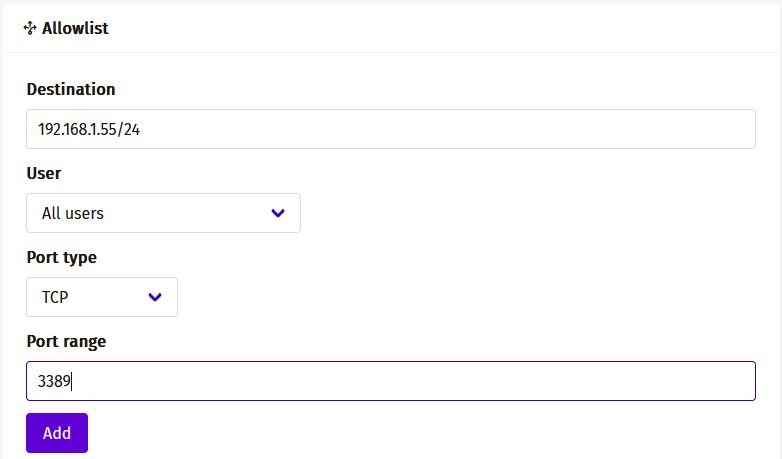Click the User dropdown chevron arrow
Screen dimensions: 782x459
click(x=278, y=213)
